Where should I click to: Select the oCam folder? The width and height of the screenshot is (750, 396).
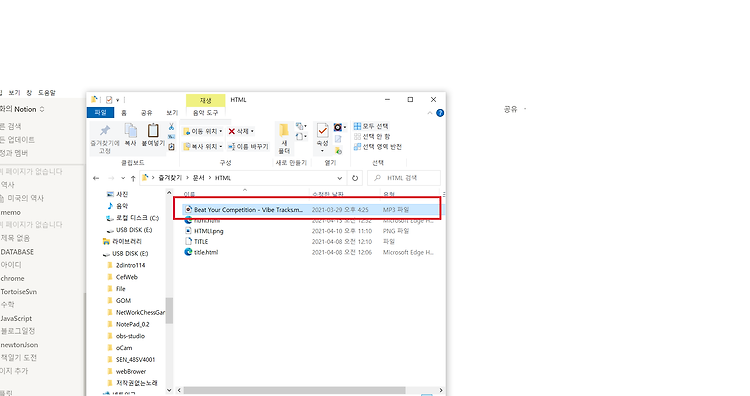click(120, 348)
